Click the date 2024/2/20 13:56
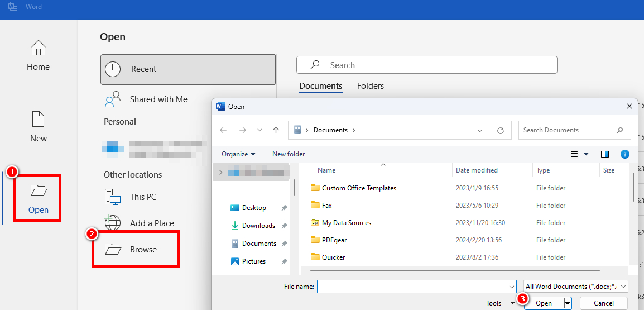This screenshot has width=644, height=310. (x=479, y=240)
